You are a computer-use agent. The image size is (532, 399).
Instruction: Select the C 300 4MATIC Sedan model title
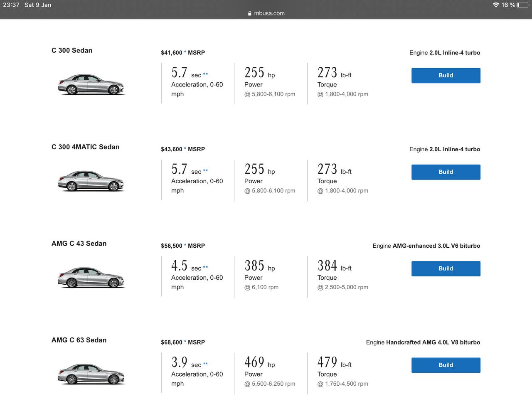coord(85,147)
